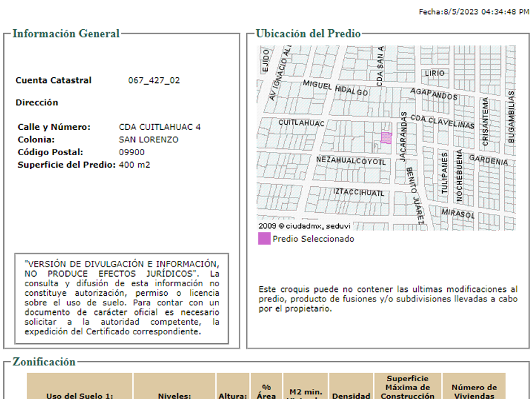The width and height of the screenshot is (532, 399).
Task: Click the 400 m2 surface value
Action: [134, 165]
